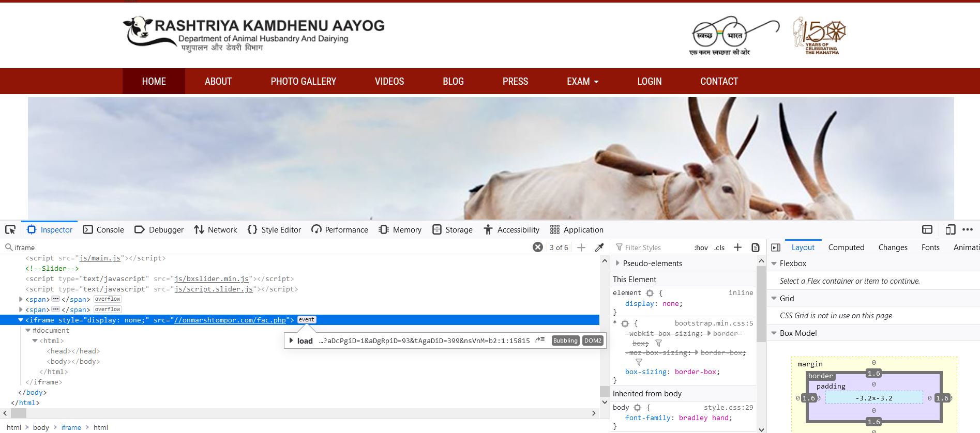Open the devtools three-dot options menu
The width and height of the screenshot is (980, 433).
coord(968,230)
